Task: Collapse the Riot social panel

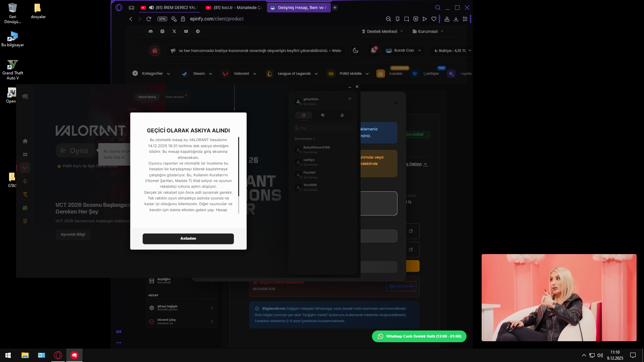Action: pos(350,99)
